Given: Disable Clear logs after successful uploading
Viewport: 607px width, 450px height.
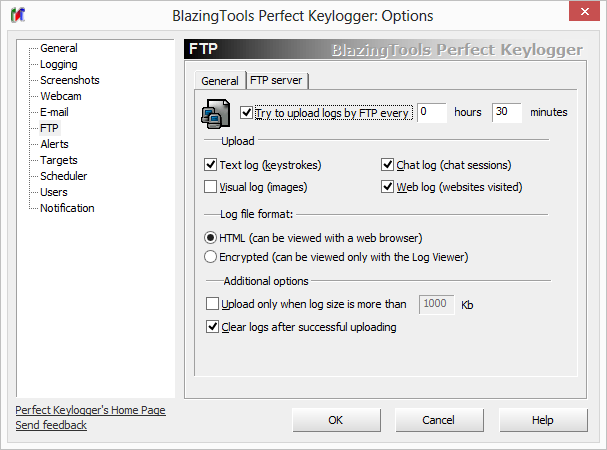Looking at the screenshot, I should coord(211,327).
